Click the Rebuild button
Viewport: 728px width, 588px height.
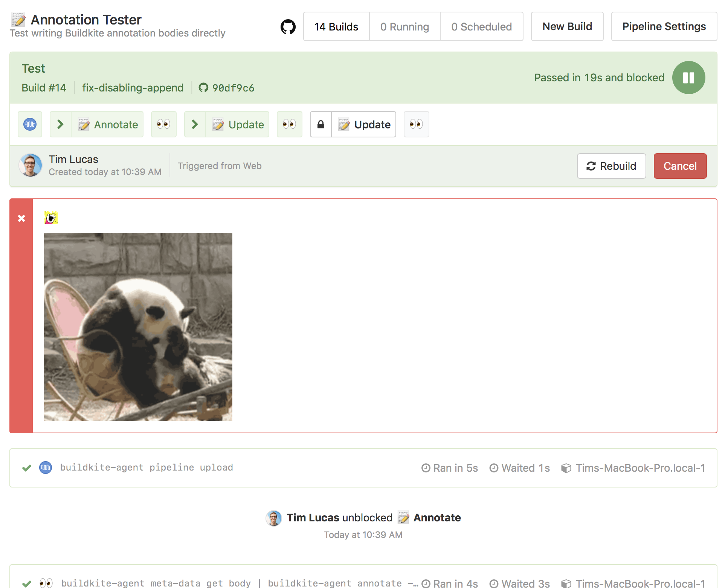point(611,166)
